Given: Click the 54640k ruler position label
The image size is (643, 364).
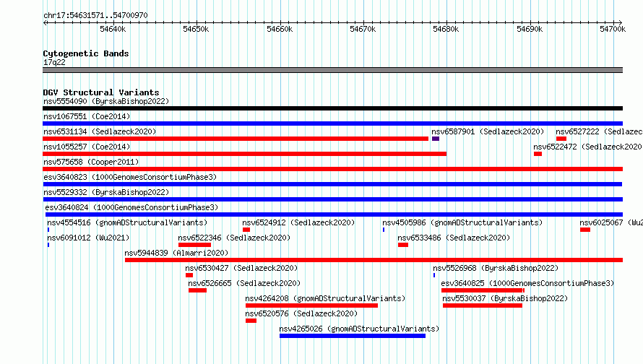Looking at the screenshot, I should [113, 29].
